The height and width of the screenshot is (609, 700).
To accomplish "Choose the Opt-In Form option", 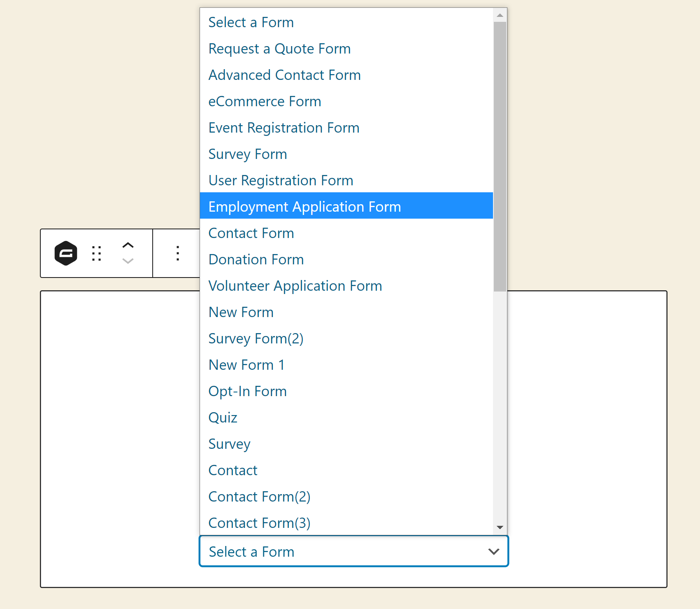I will pyautogui.click(x=247, y=391).
